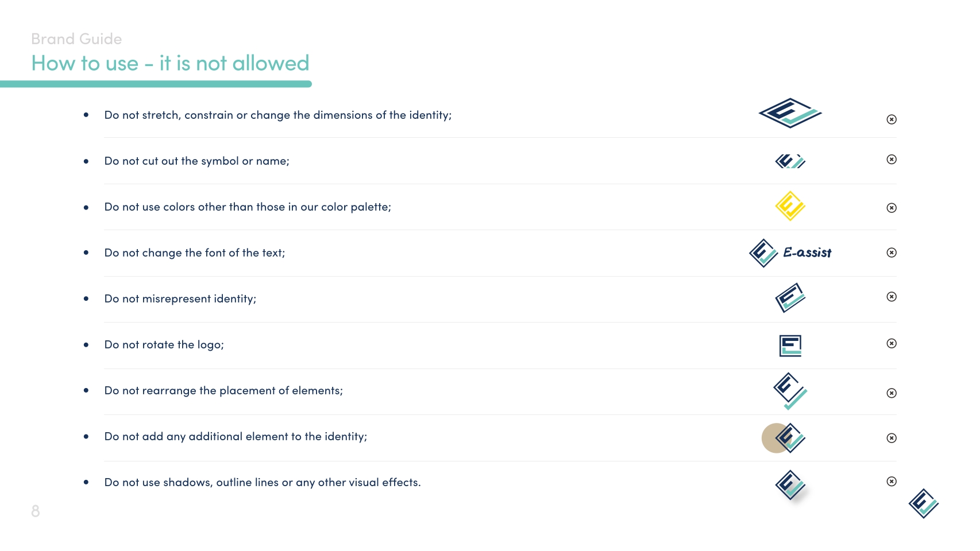
Task: Click the X mark beside stretch rule
Action: (x=892, y=119)
